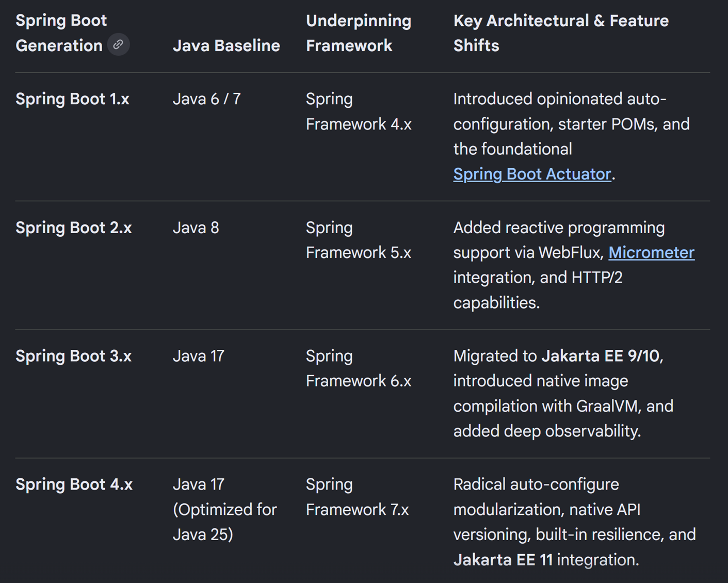Click the 'Java 17' cell in Spring Boot 3.x row
The height and width of the screenshot is (583, 728).
click(199, 356)
